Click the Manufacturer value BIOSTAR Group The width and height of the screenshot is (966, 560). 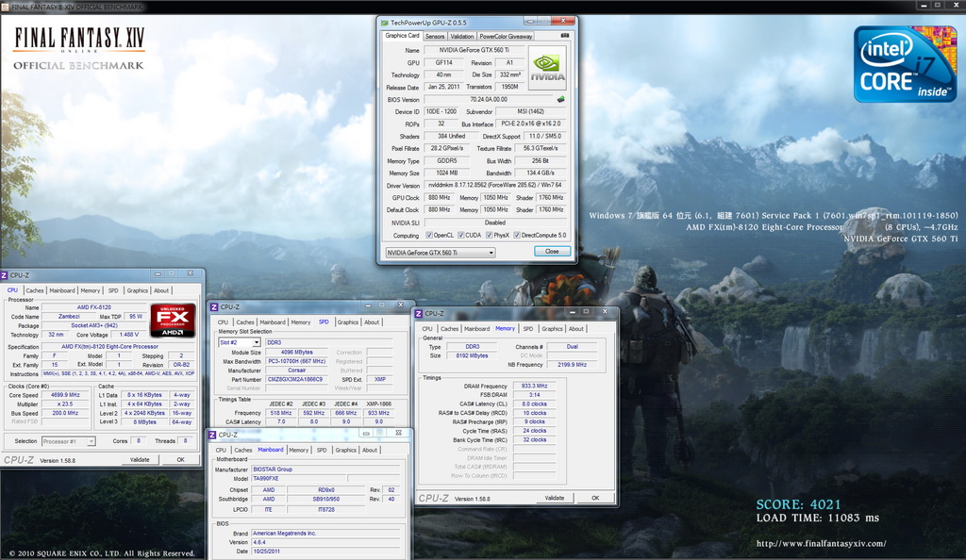pyautogui.click(x=325, y=469)
